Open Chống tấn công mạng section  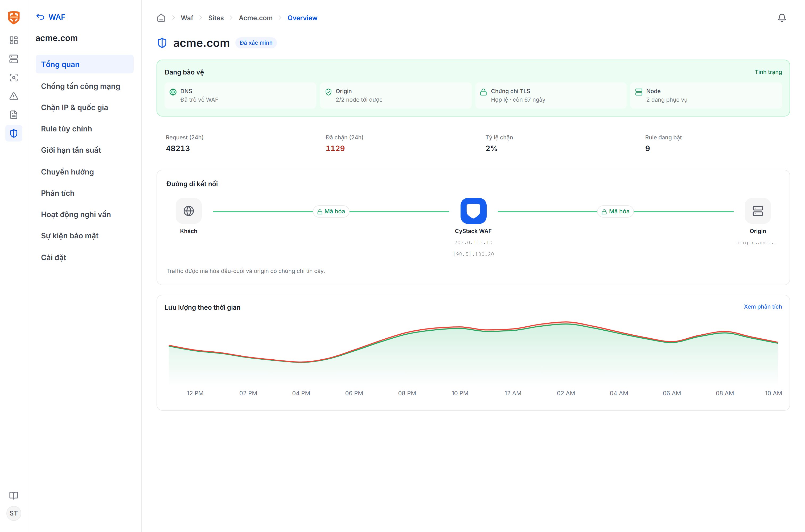[85, 86]
